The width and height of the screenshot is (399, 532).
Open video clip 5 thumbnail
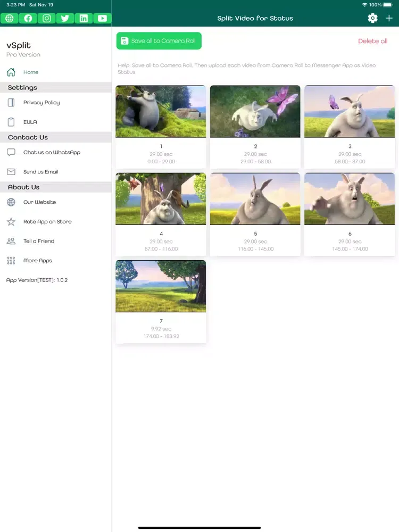click(x=255, y=199)
